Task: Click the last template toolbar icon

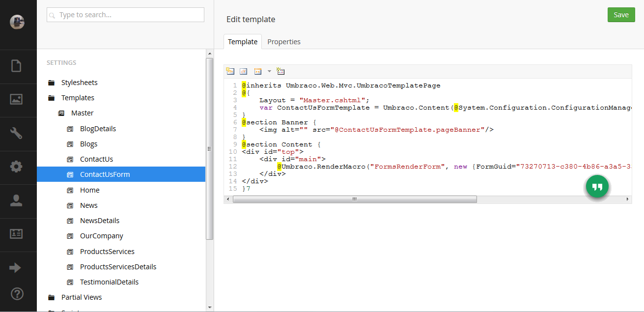Action: click(x=280, y=71)
